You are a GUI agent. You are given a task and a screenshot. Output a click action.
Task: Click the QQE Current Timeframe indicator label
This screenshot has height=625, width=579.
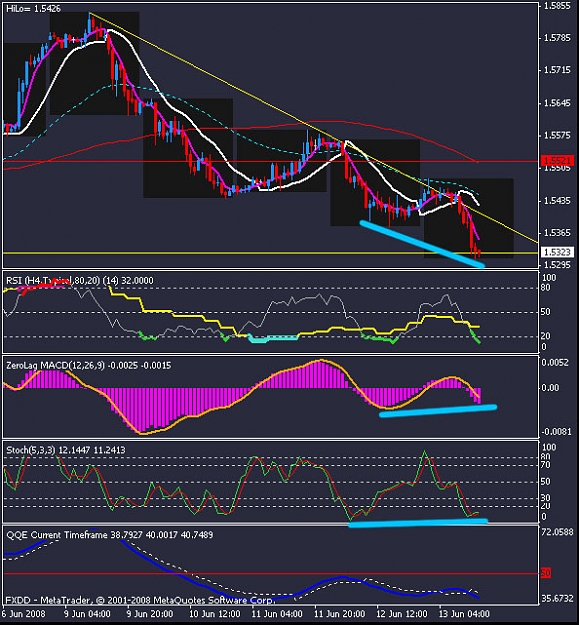(x=110, y=535)
